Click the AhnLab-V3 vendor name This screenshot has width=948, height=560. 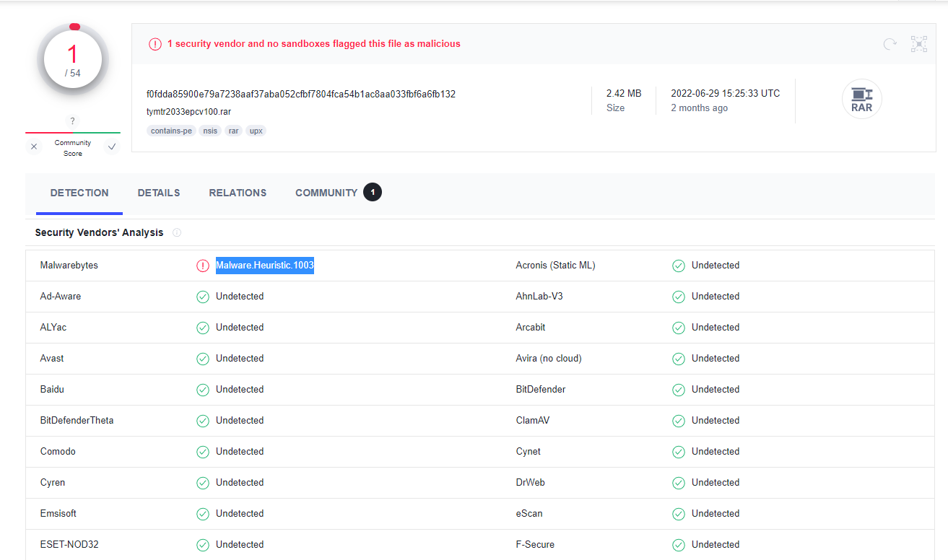[x=539, y=297]
